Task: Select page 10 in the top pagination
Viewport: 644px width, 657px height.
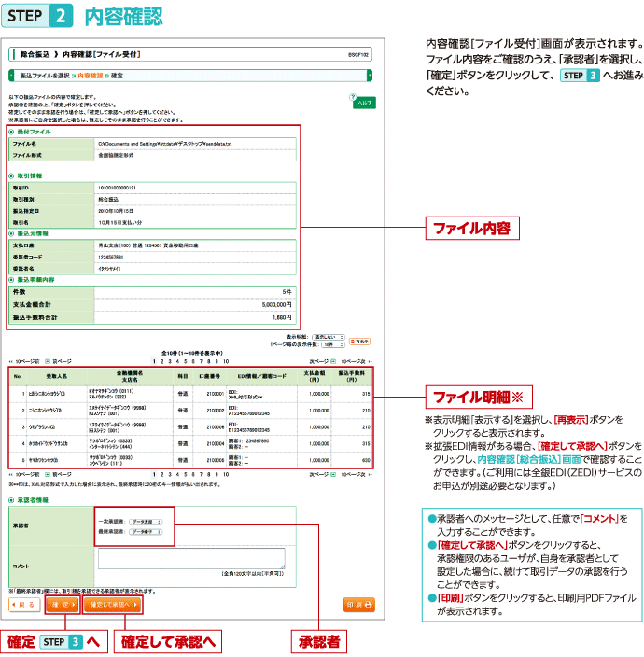Action: point(226,361)
